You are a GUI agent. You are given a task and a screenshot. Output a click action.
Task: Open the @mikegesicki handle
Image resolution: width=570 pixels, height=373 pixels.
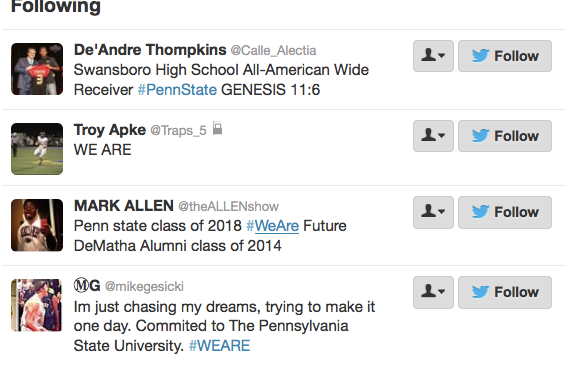click(144, 286)
